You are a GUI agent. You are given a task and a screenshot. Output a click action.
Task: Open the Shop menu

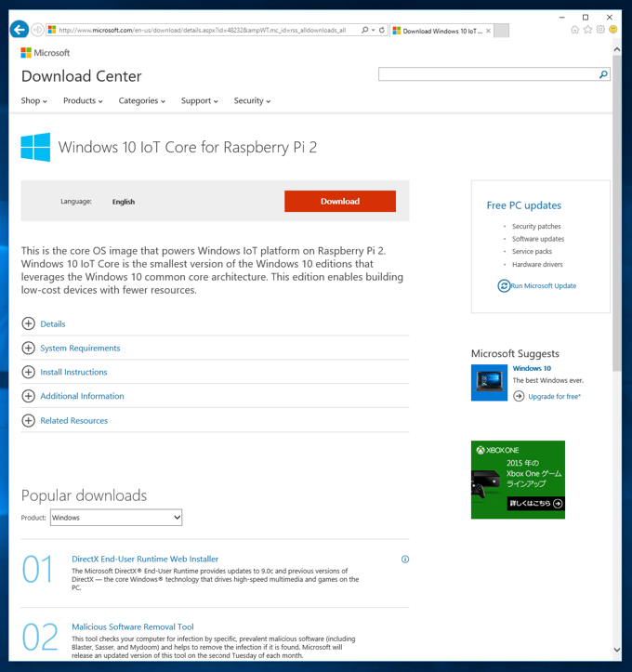(33, 100)
